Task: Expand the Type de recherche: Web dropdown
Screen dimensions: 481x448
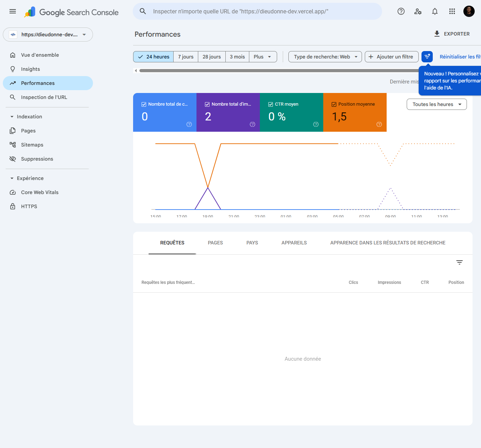Action: pos(325,57)
